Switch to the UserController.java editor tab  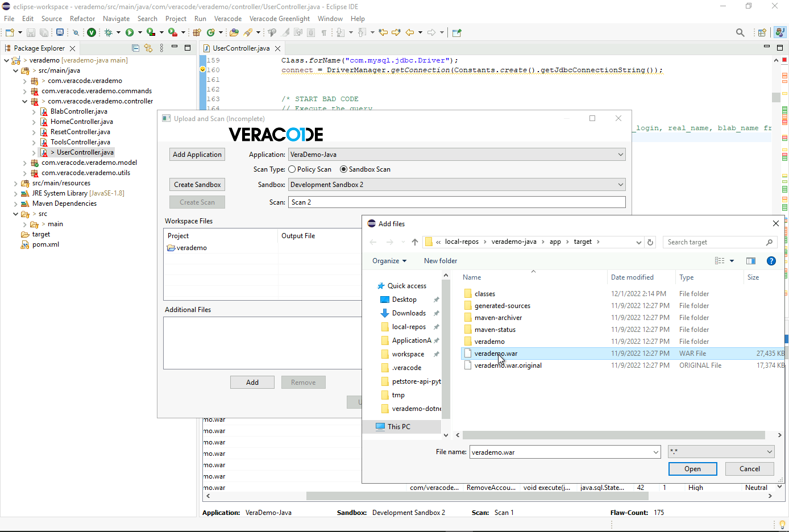(241, 48)
